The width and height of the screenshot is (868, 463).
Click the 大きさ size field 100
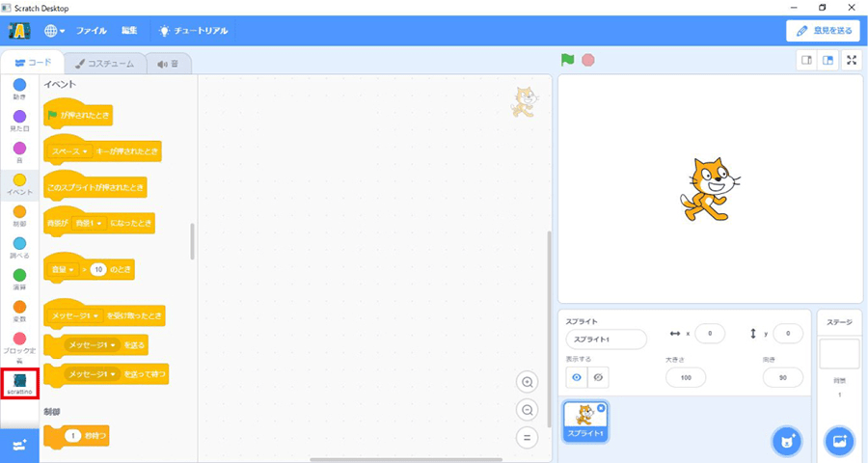click(x=686, y=378)
